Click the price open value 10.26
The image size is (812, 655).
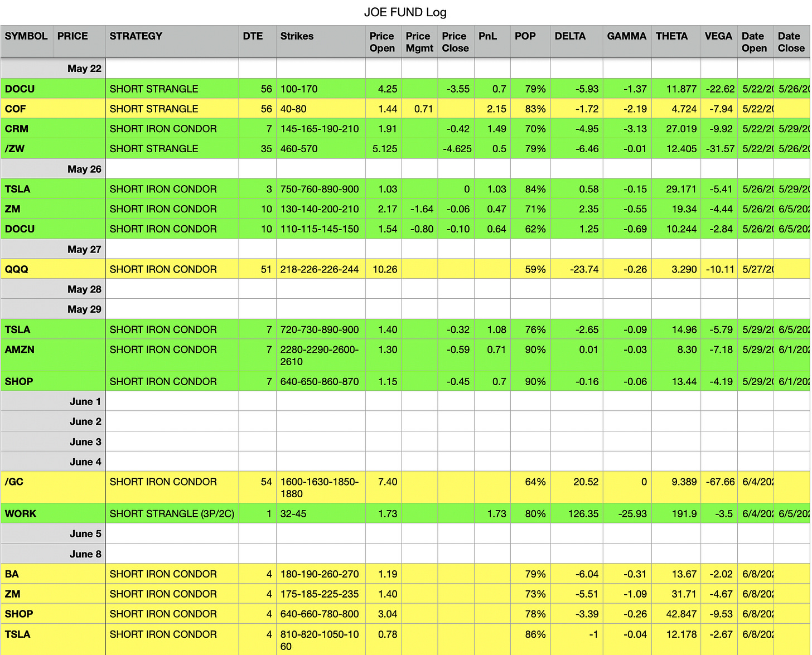385,269
